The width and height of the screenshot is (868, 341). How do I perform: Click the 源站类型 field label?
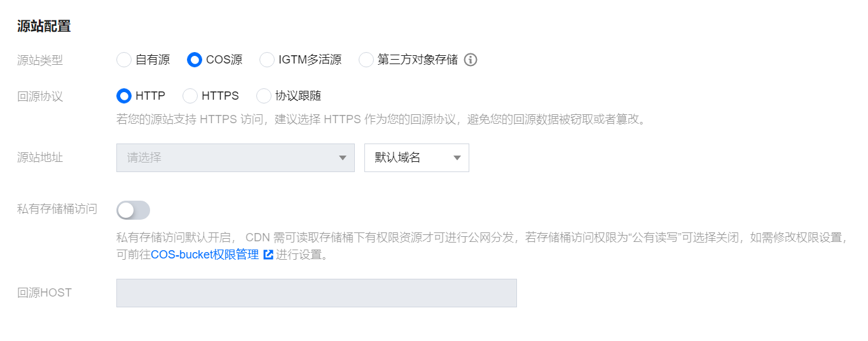40,60
